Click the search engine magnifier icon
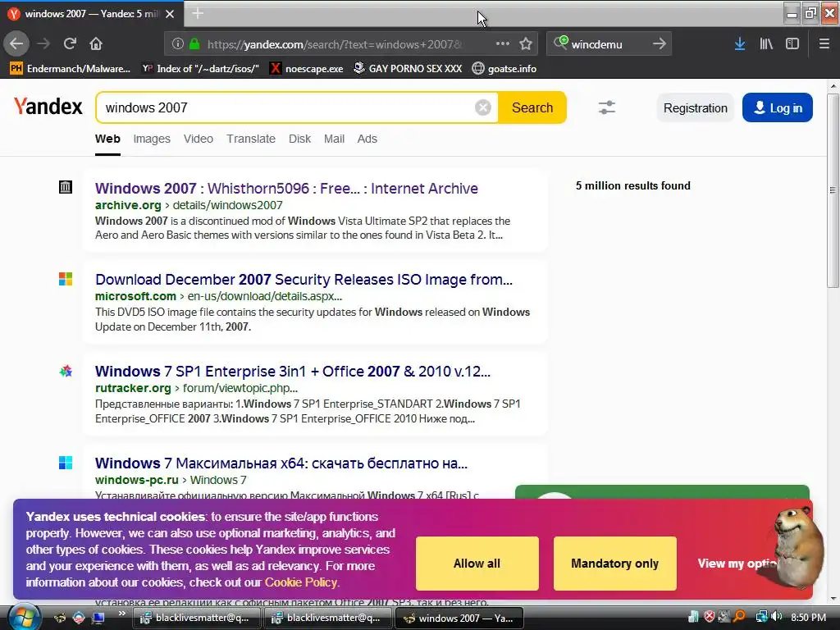Image resolution: width=840 pixels, height=630 pixels. pos(560,43)
